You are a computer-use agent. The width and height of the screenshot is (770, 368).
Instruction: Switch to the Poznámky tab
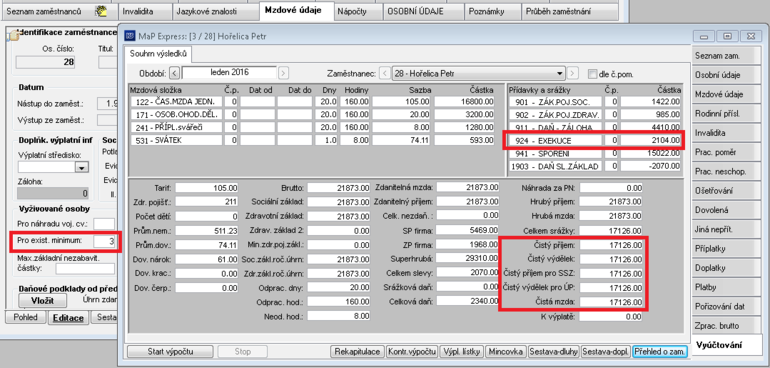tap(492, 11)
